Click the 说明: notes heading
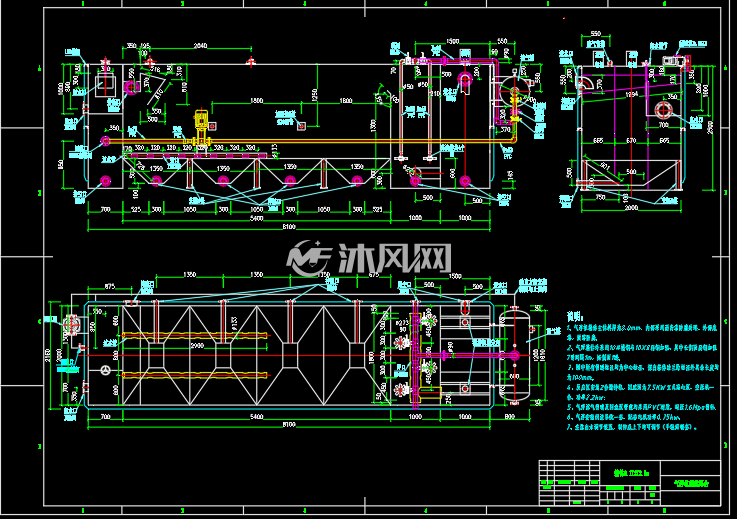 point(574,316)
